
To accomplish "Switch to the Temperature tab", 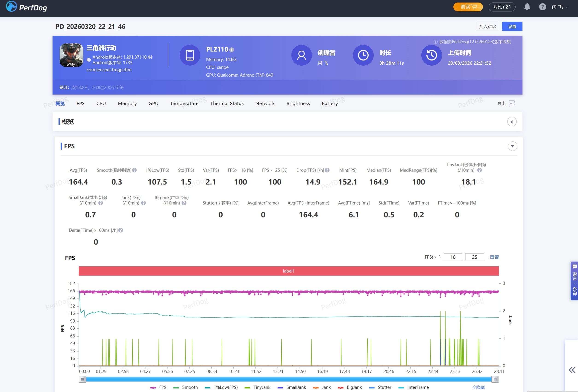I will click(184, 103).
